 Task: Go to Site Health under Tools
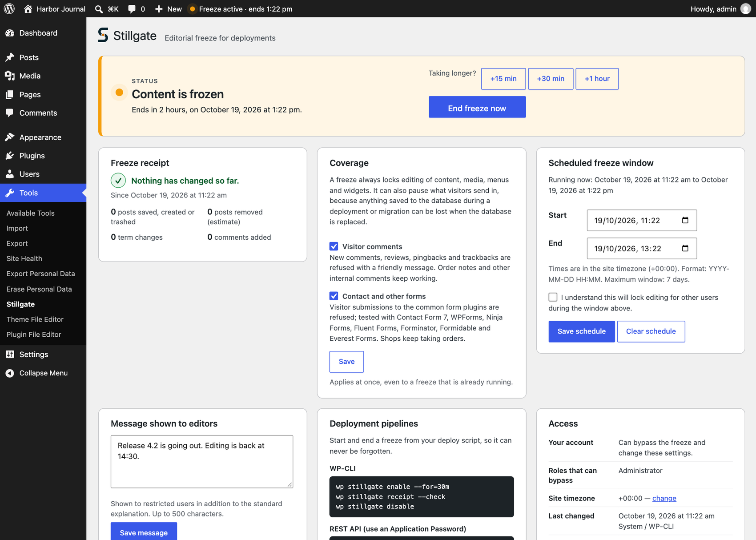[x=24, y=258]
